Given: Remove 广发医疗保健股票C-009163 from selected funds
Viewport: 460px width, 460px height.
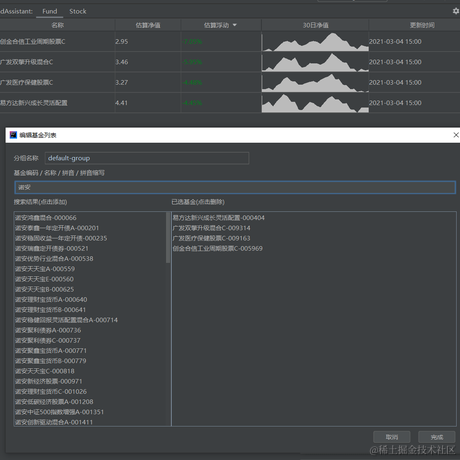Looking at the screenshot, I should 211,238.
